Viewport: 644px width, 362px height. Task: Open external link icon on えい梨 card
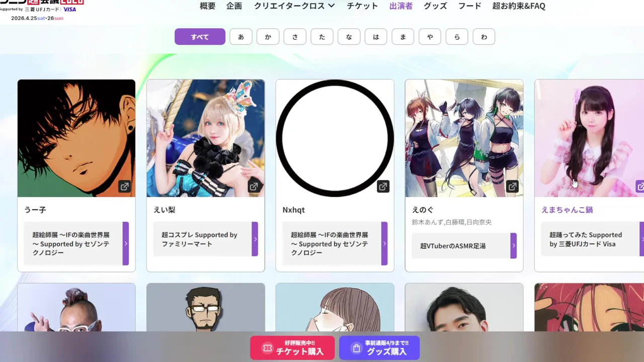254,187
